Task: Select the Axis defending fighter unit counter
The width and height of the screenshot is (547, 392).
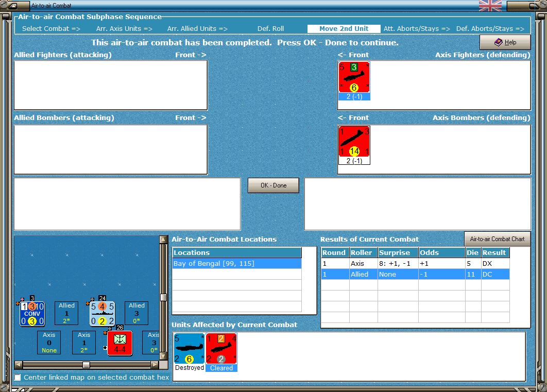Action: [x=354, y=77]
